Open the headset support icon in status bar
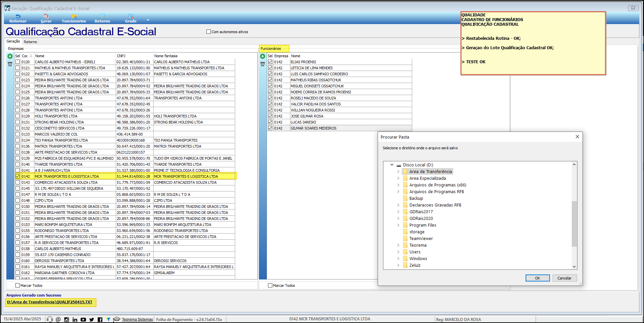This screenshot has height=323, width=644. tap(50, 319)
